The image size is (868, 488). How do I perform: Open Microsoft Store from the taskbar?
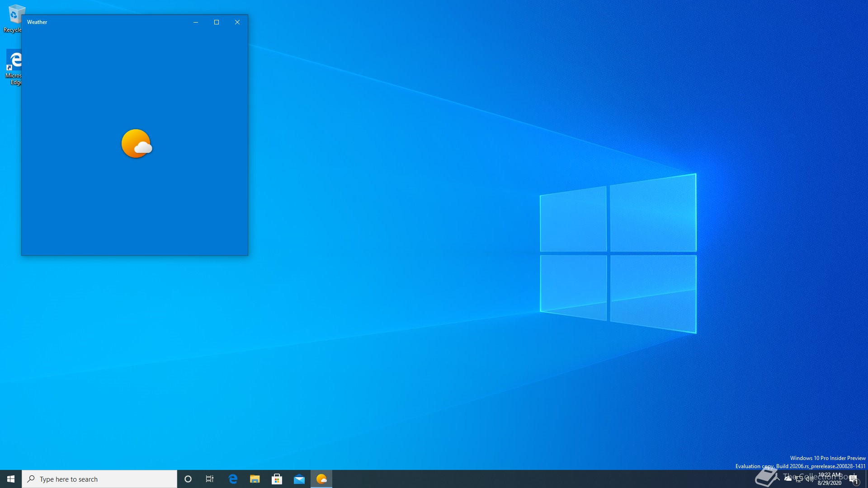tap(277, 479)
